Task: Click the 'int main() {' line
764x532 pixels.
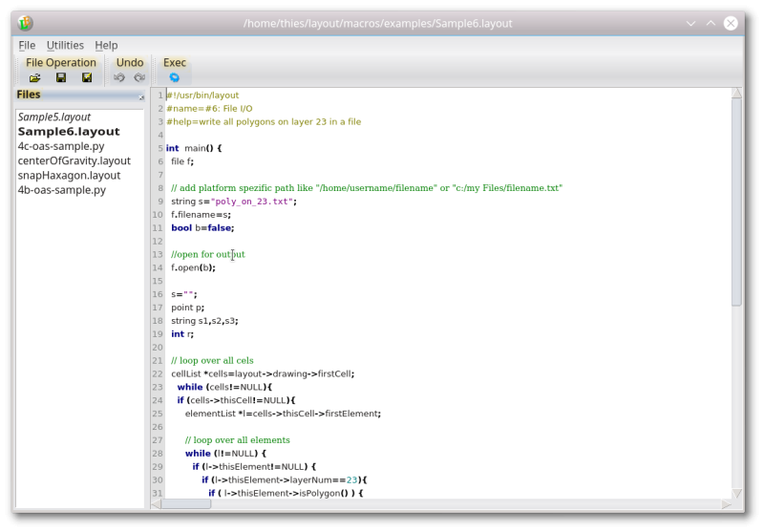Action: [x=194, y=148]
